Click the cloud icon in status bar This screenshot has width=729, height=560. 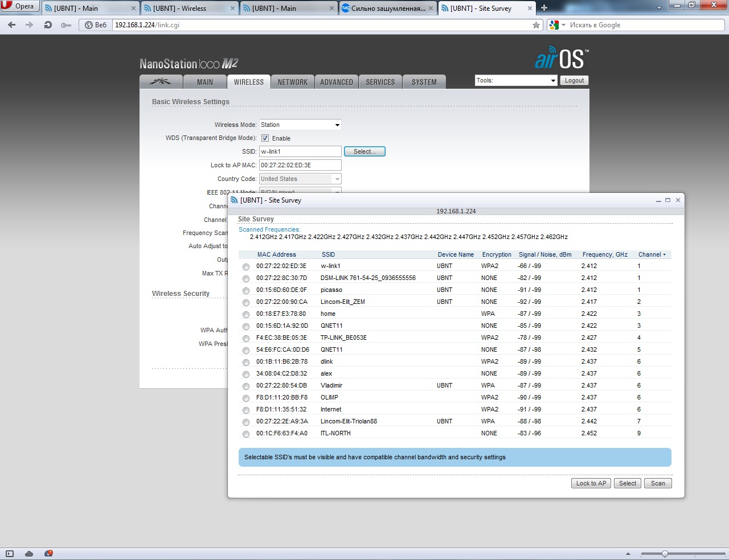click(29, 554)
